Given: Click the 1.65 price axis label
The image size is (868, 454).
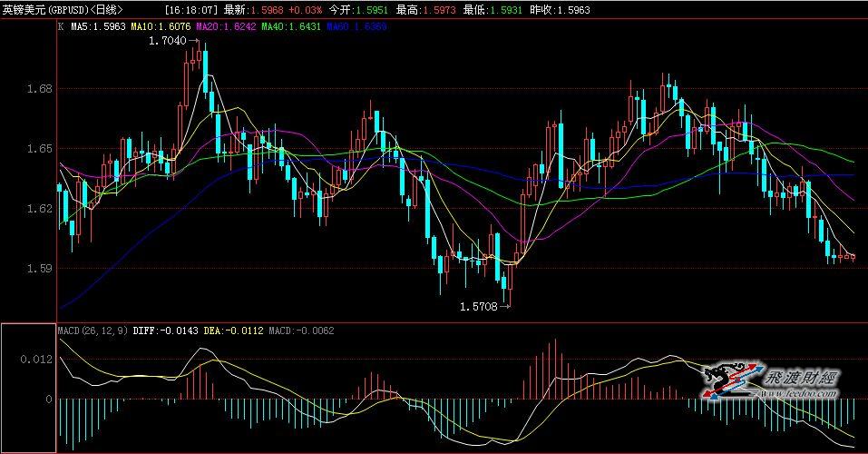Looking at the screenshot, I should pyautogui.click(x=39, y=149).
